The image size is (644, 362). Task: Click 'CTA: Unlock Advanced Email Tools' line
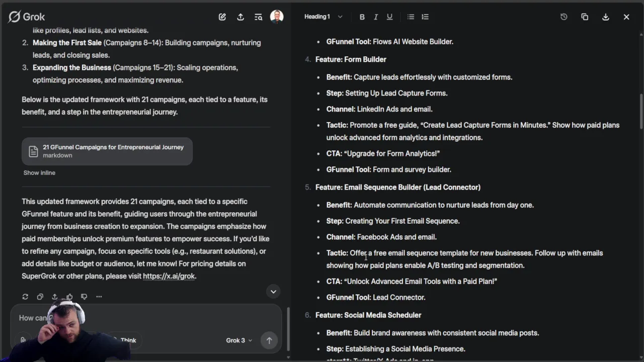(x=412, y=281)
